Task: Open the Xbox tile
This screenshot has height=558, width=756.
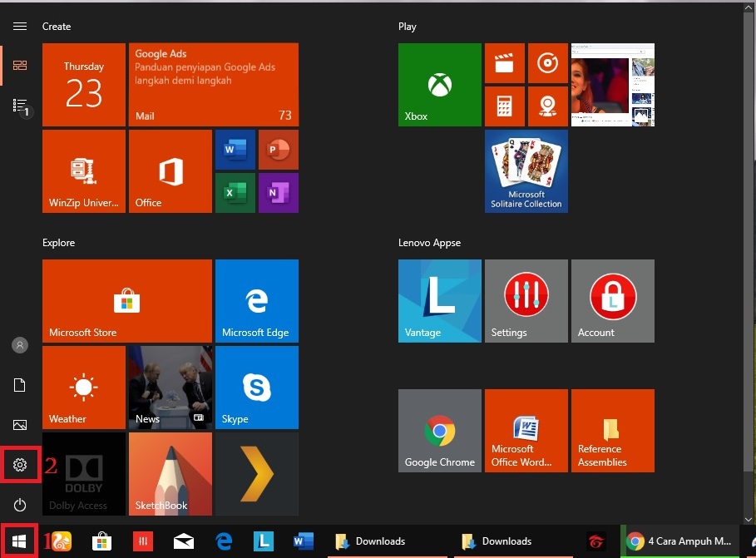Action: tap(439, 85)
